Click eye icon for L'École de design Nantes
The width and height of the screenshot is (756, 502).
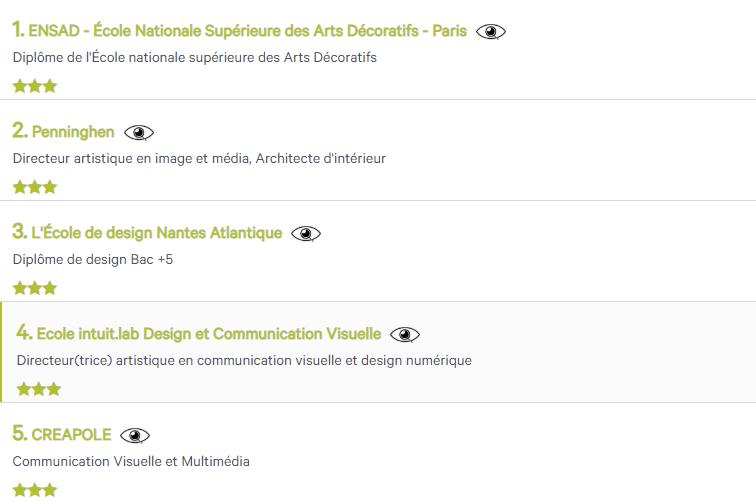click(306, 234)
